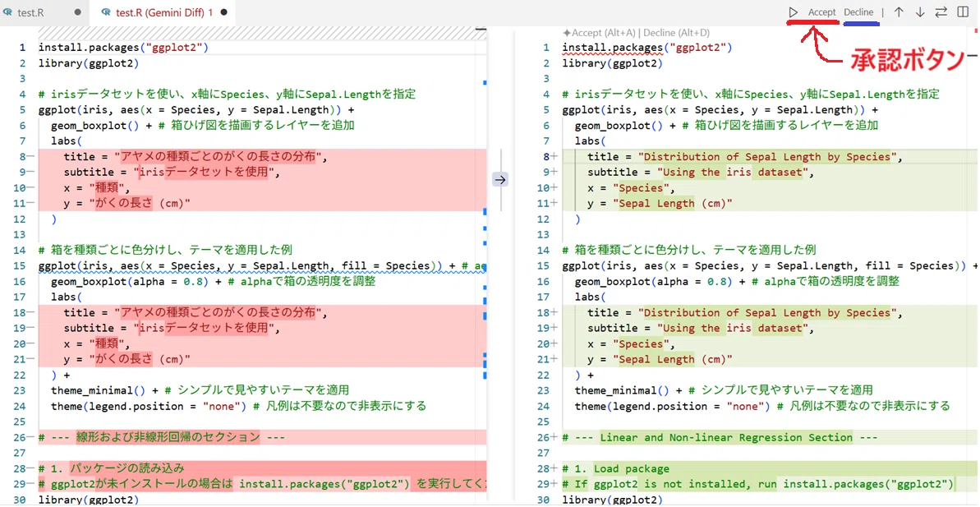
Task: Click unsaved dot on Gemini Diff tab
Action: point(223,12)
